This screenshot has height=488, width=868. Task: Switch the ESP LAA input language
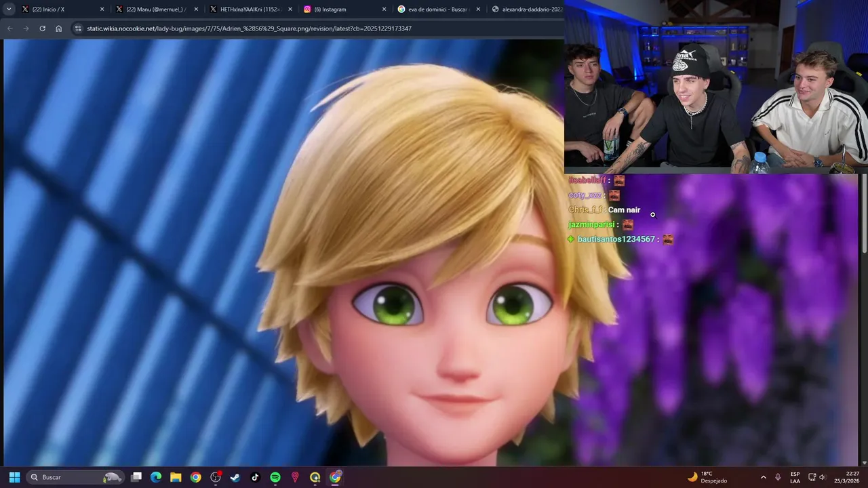point(795,477)
